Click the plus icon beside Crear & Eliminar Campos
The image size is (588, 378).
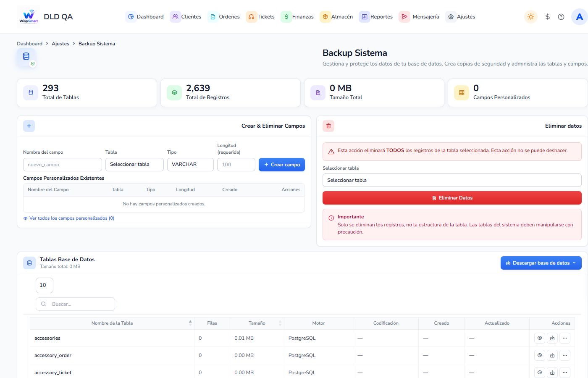pos(29,126)
